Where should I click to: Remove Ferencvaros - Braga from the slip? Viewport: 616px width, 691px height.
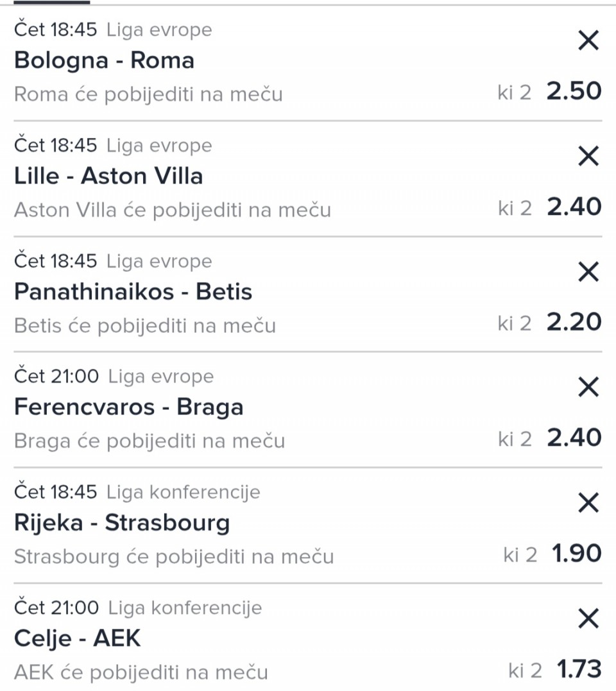click(x=588, y=388)
